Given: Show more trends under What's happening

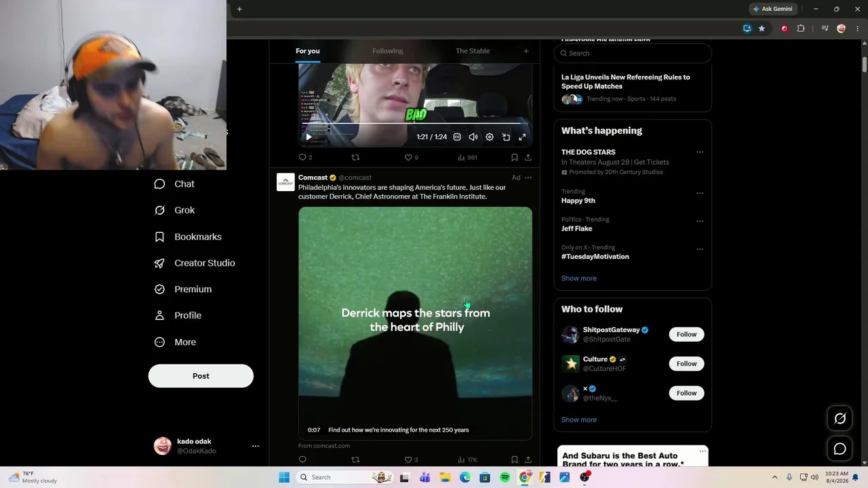Looking at the screenshot, I should click(578, 278).
